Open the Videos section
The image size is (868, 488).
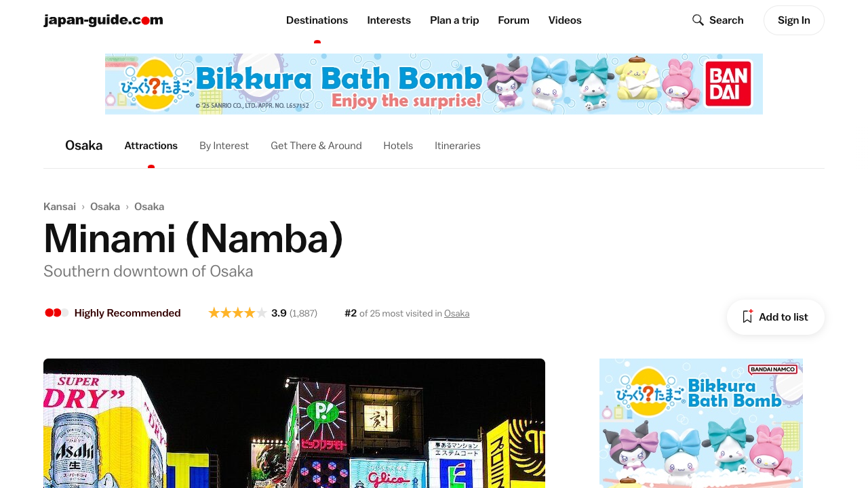pyautogui.click(x=565, y=20)
